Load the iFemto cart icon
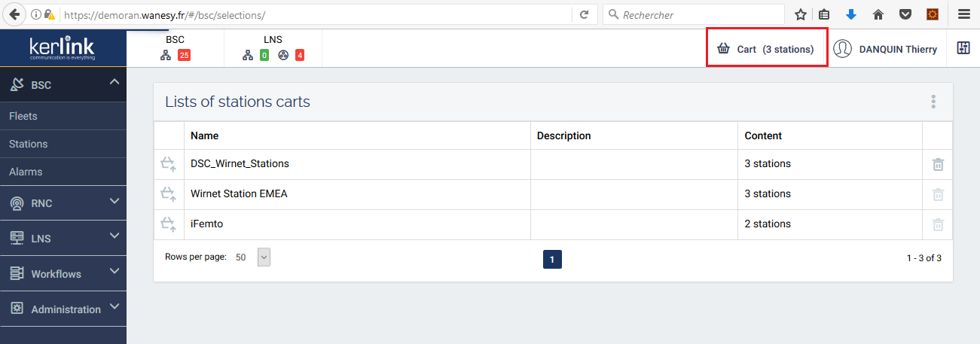Viewport: 980px width, 344px height. [168, 224]
